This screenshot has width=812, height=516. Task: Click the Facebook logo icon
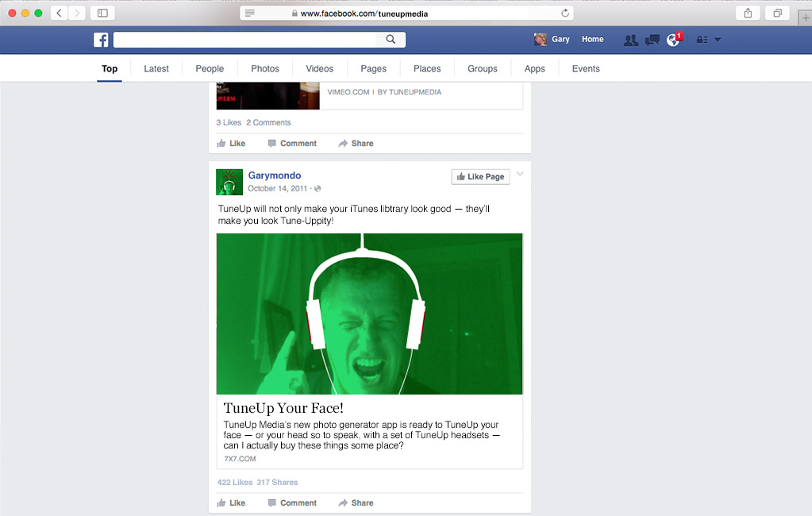tap(101, 40)
